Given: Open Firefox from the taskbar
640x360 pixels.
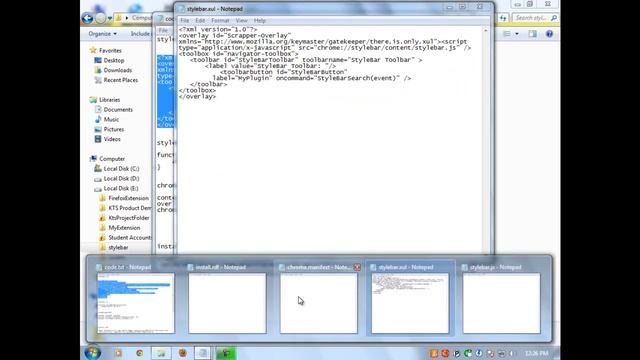Looking at the screenshot, I should (x=182, y=353).
